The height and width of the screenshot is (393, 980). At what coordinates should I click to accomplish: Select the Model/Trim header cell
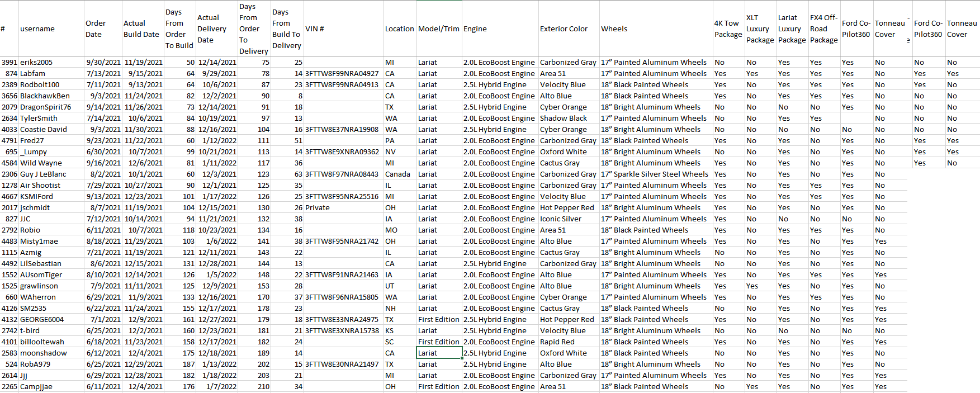click(x=439, y=29)
